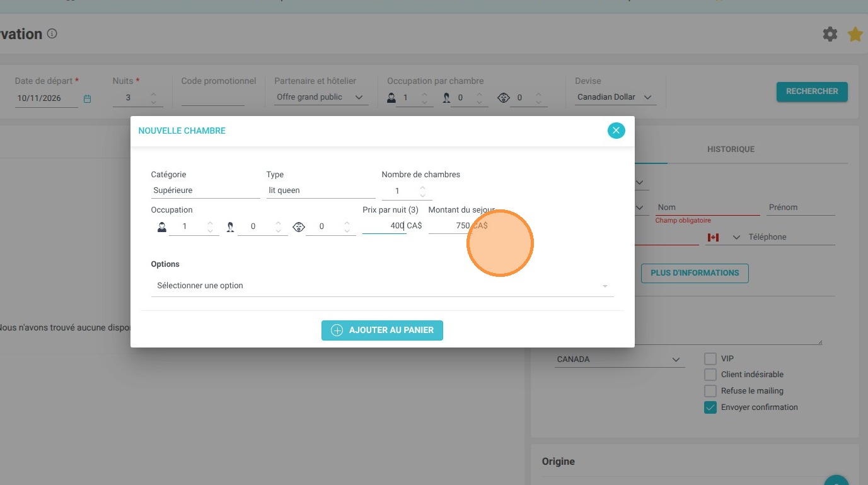
Task: Click the Code promotionnel input
Action: tap(212, 97)
